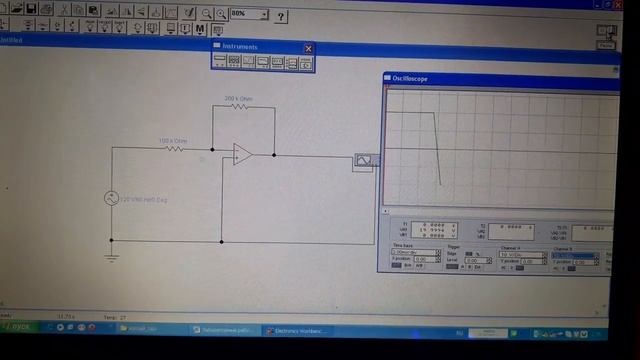Open the Controls parts bin

click(185, 29)
